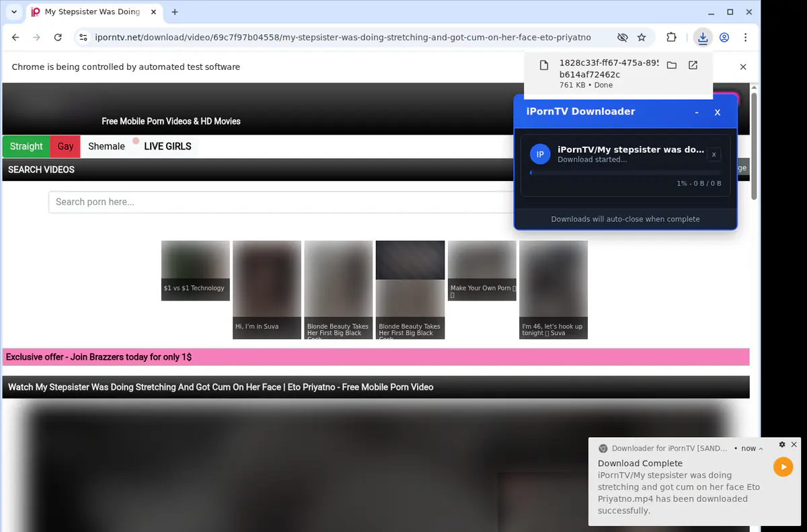Show the downloaded file in folder
807x532 pixels.
tap(671, 65)
